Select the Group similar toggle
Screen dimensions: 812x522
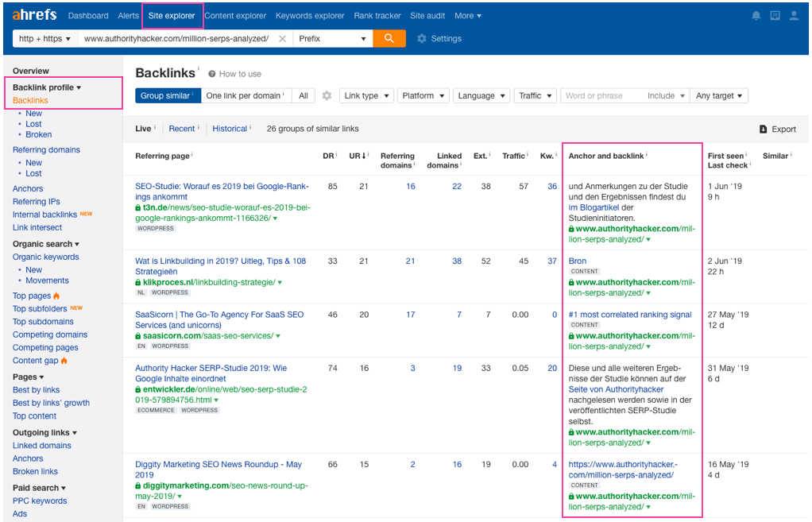point(166,95)
